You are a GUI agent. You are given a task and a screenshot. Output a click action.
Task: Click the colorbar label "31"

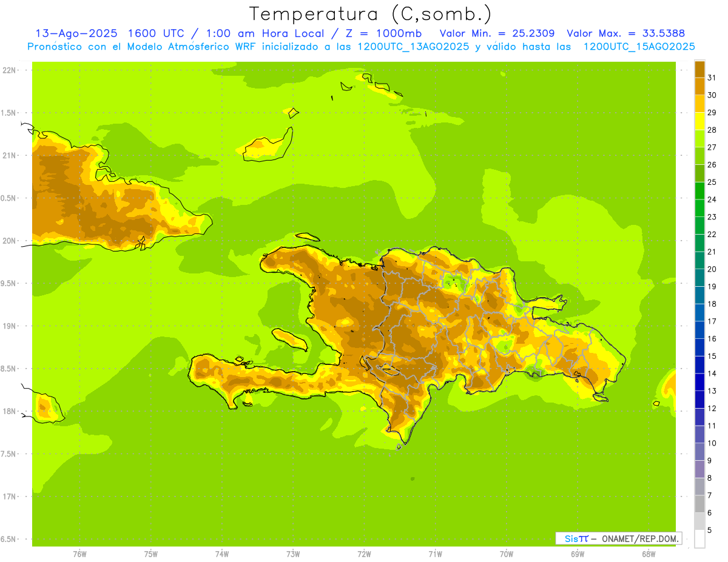click(712, 78)
